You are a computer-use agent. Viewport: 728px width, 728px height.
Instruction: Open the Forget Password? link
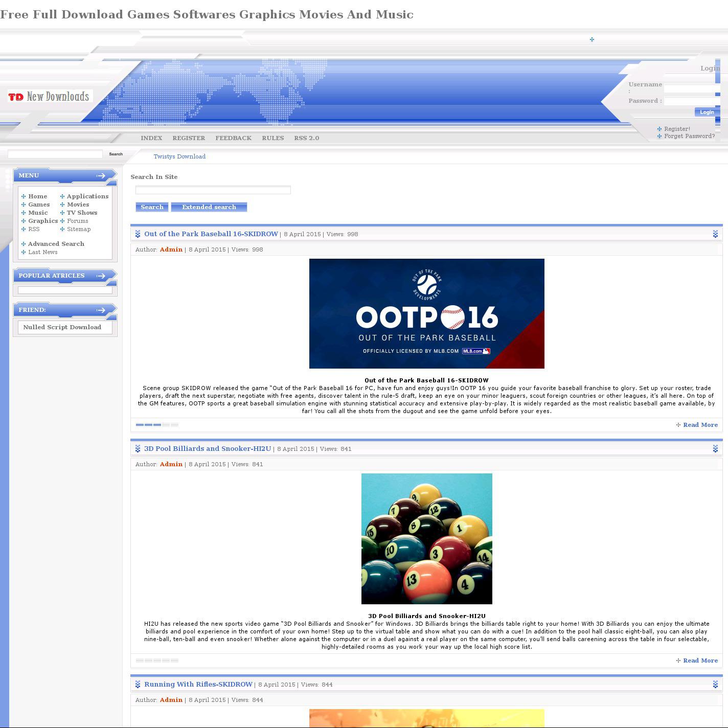coord(689,136)
